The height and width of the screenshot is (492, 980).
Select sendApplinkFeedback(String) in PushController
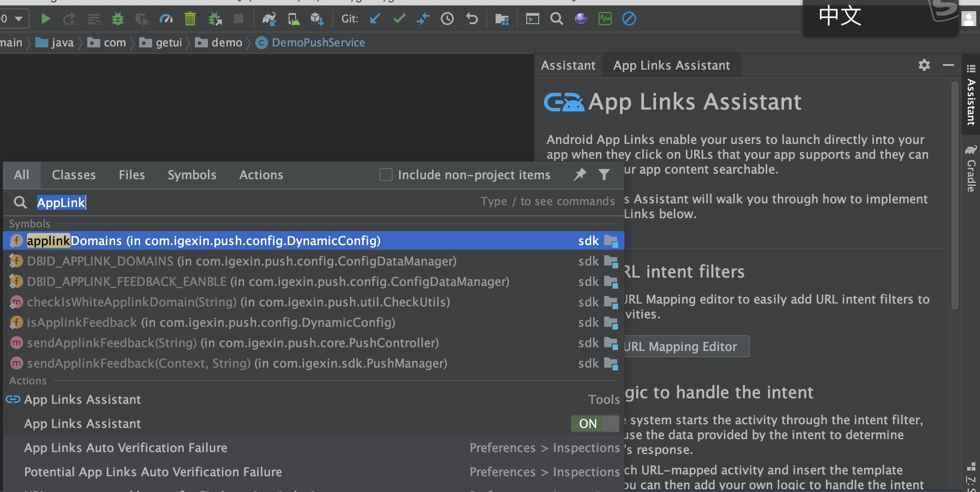(314, 343)
